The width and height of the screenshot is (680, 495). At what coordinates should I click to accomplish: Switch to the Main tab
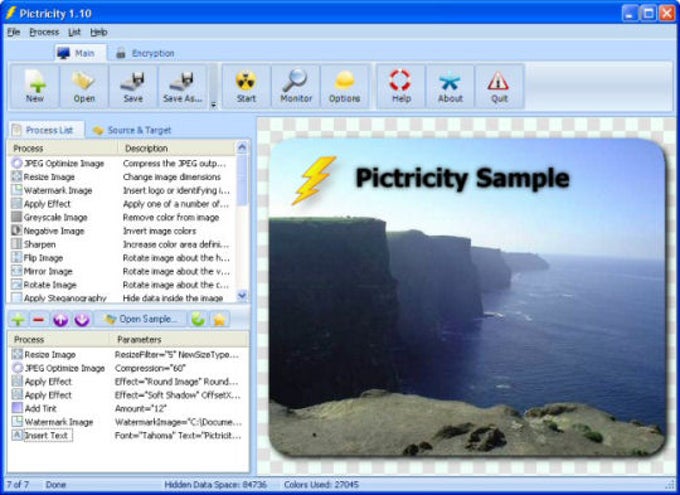pos(80,53)
